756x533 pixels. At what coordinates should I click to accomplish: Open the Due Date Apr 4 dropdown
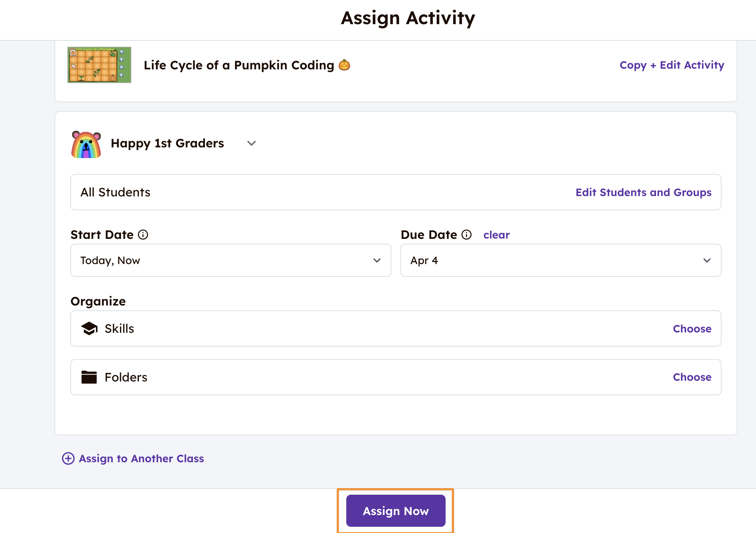pyautogui.click(x=560, y=260)
